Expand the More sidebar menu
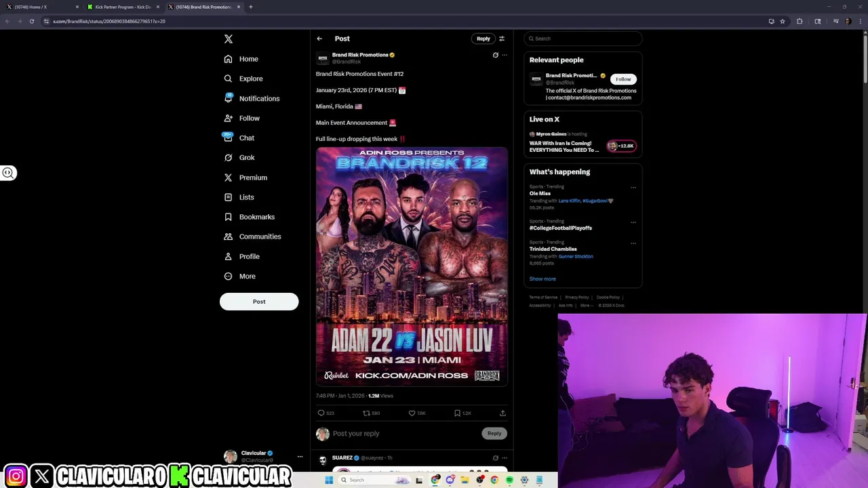868x488 pixels. coord(240,276)
